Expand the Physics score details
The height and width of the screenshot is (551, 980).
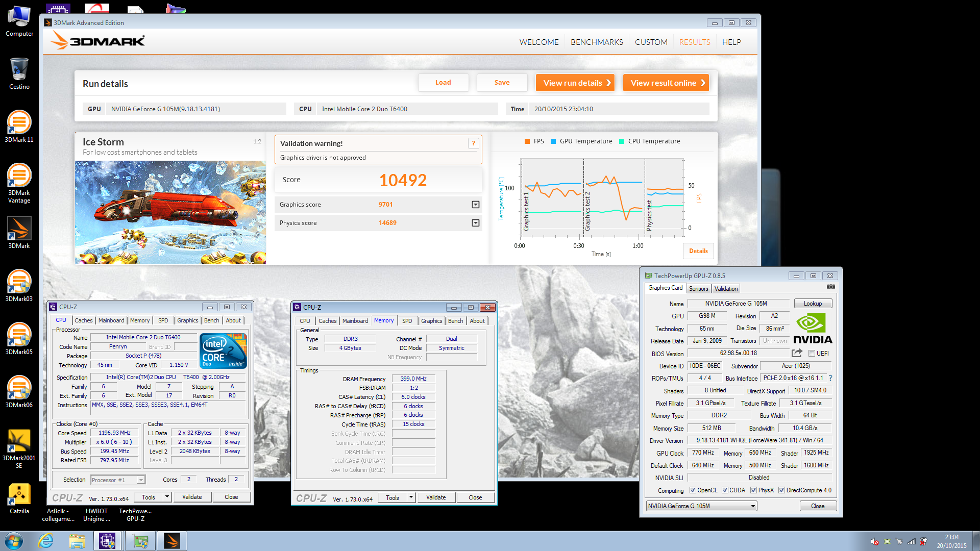[475, 223]
